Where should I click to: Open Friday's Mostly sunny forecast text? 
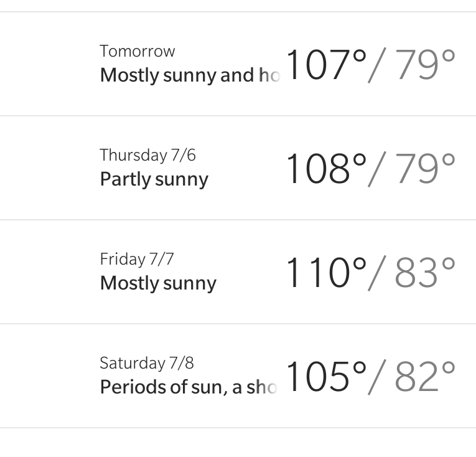(x=158, y=283)
